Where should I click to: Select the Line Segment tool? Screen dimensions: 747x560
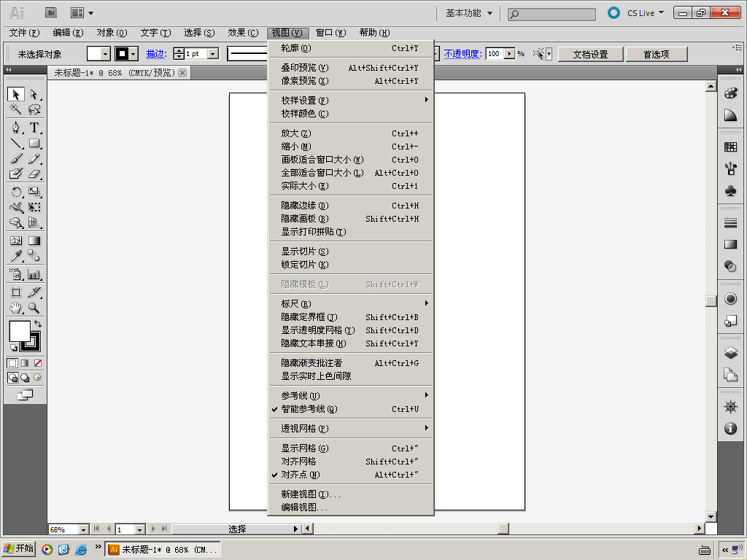(16, 144)
